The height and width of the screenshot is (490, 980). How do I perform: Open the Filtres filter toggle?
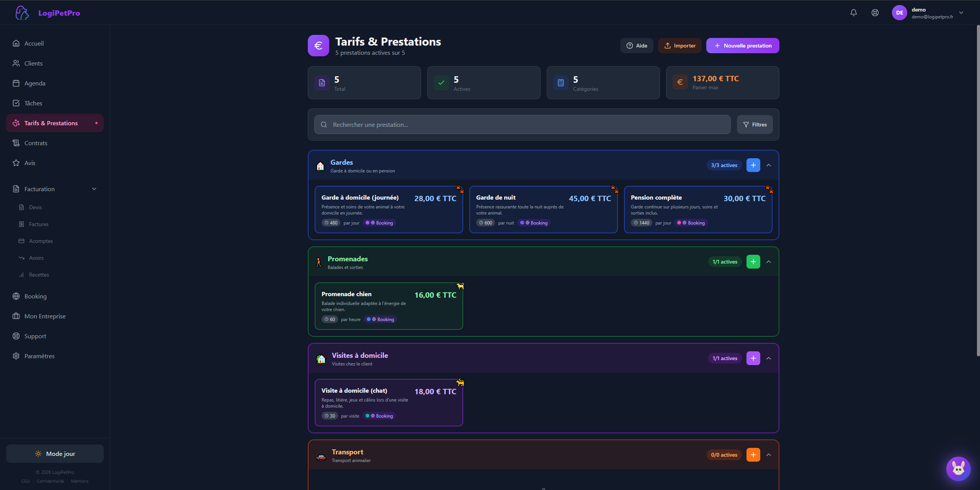pyautogui.click(x=755, y=125)
